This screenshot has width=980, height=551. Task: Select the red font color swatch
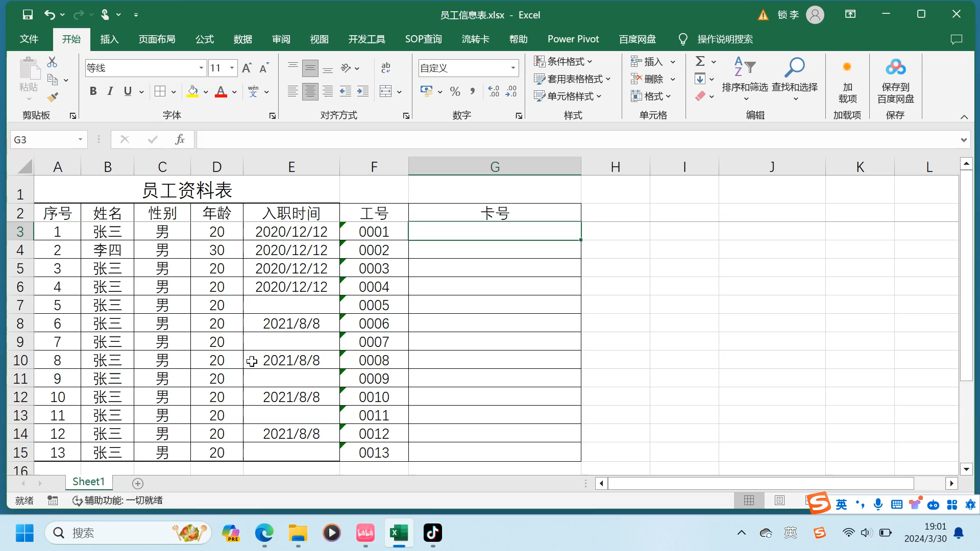pos(222,97)
